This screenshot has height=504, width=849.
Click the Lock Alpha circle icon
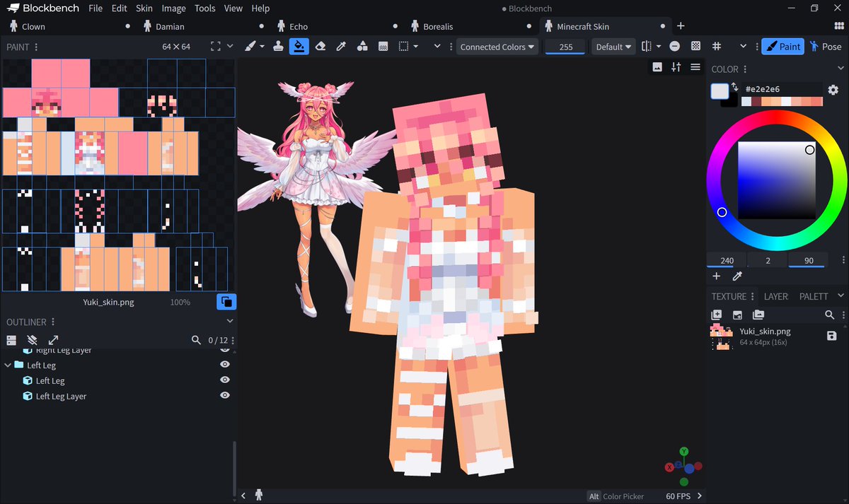675,47
